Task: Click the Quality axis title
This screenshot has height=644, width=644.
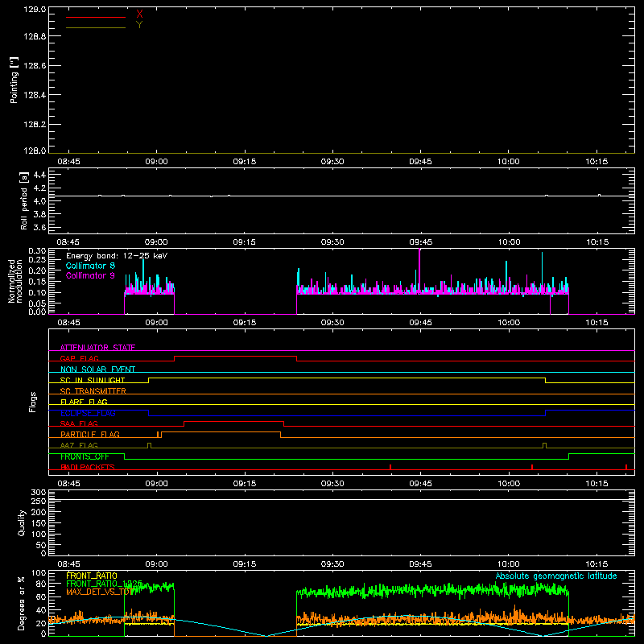Action: click(22, 522)
